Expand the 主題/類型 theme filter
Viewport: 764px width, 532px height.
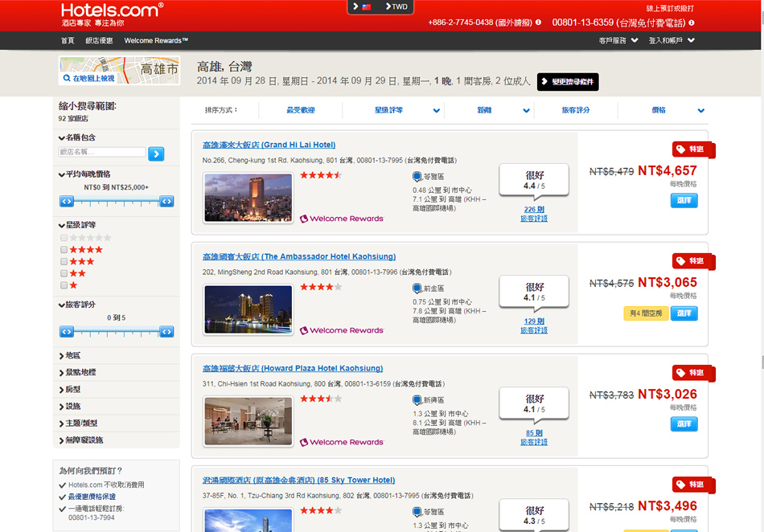(x=78, y=423)
